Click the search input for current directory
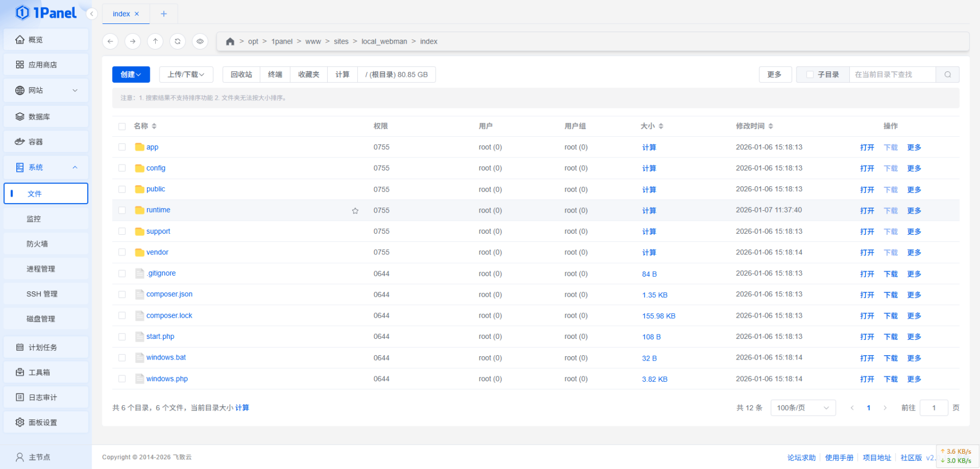 [x=892, y=75]
